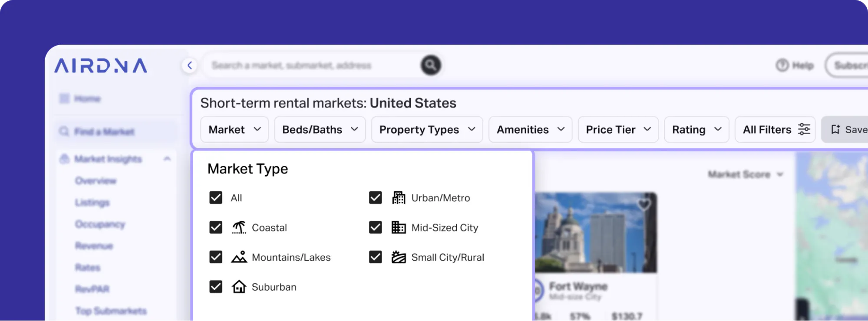The width and height of the screenshot is (868, 321).
Task: Open the Beds/Baths dropdown
Action: (x=320, y=129)
